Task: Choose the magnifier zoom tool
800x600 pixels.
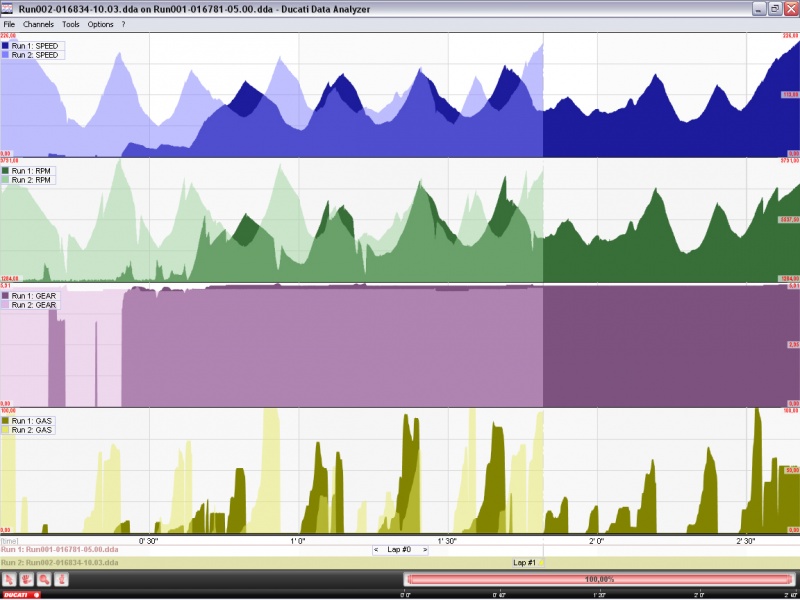Action: tap(44, 579)
